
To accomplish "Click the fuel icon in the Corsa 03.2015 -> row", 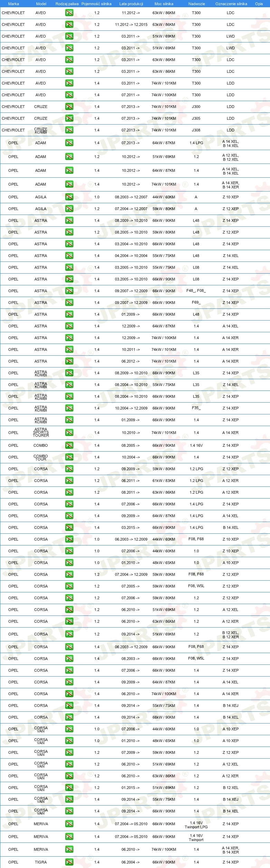I will click(x=69, y=527).
